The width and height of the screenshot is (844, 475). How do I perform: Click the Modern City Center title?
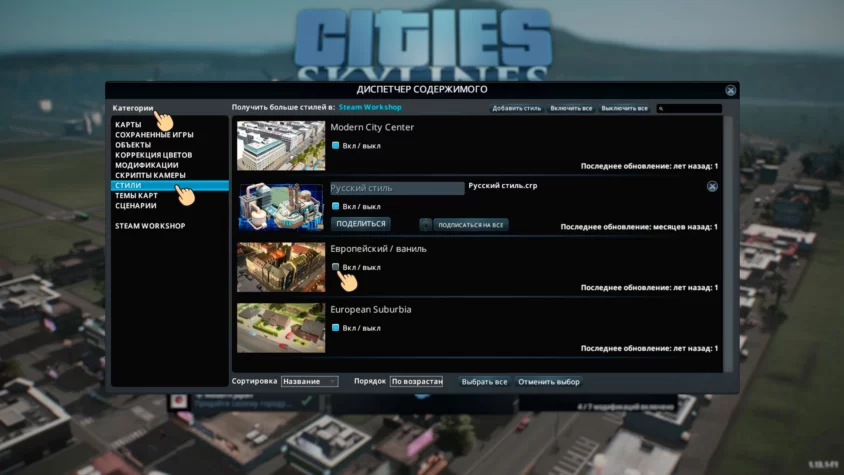pos(372,128)
